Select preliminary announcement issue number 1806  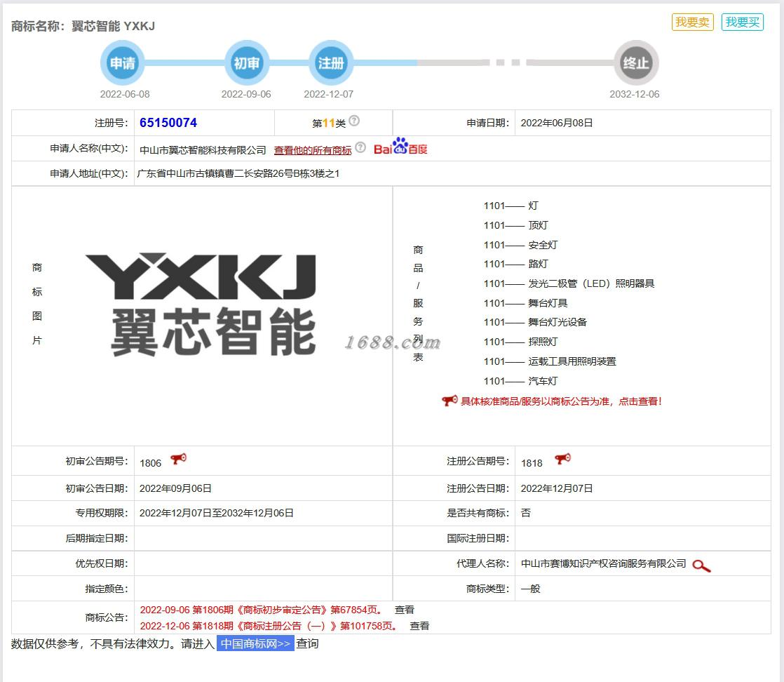click(x=151, y=463)
